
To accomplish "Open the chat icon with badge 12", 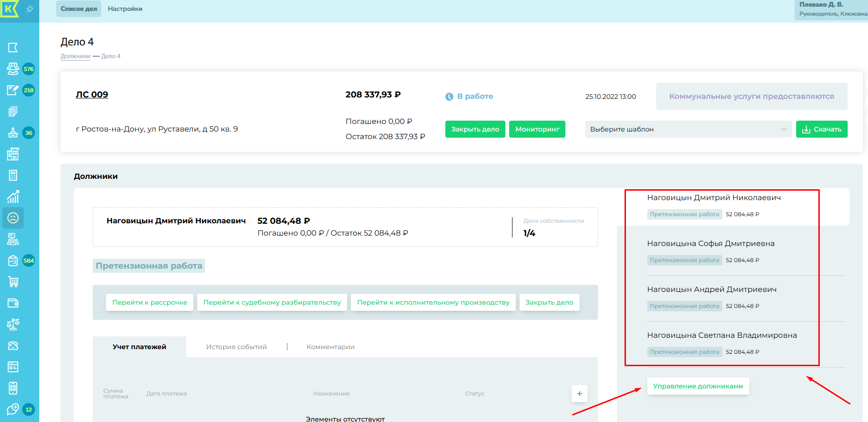I will click(13, 410).
